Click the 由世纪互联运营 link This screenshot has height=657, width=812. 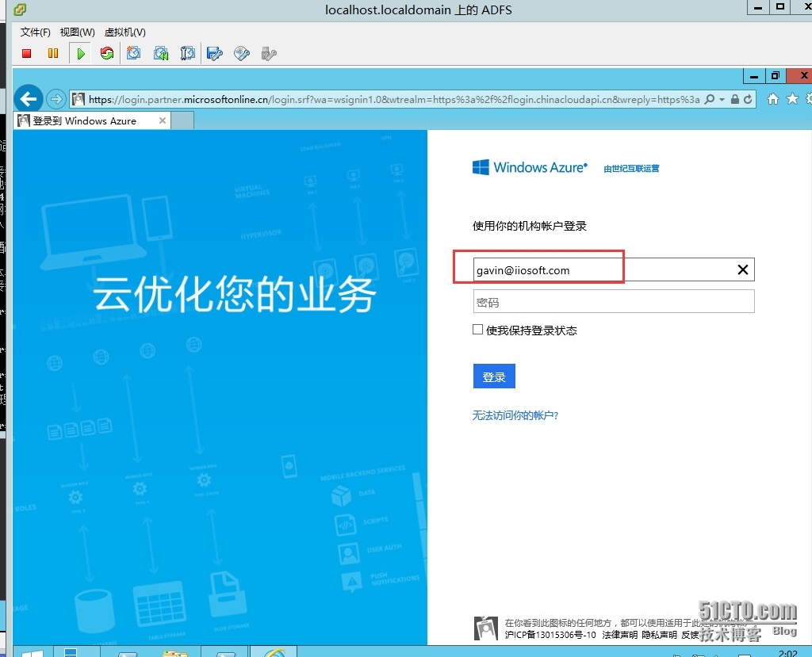click(631, 168)
